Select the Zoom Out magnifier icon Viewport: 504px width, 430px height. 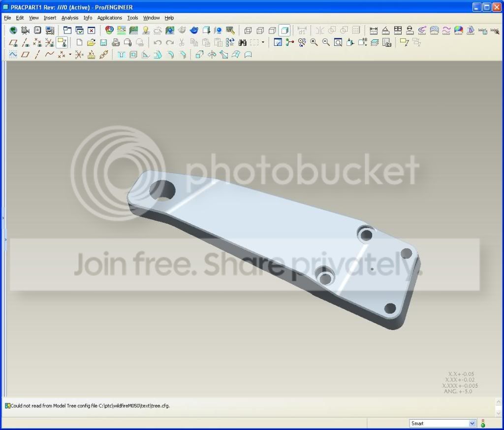pyautogui.click(x=326, y=42)
